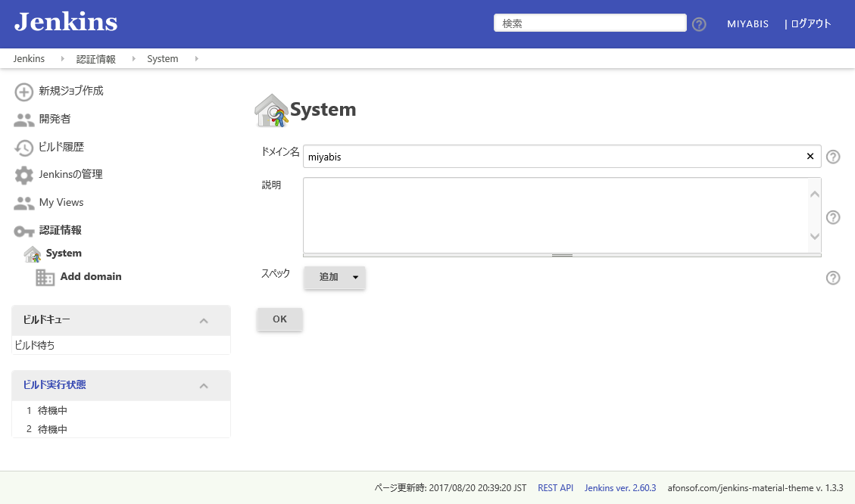Collapse the ビルドキュー panel
The image size is (855, 504).
pos(204,321)
